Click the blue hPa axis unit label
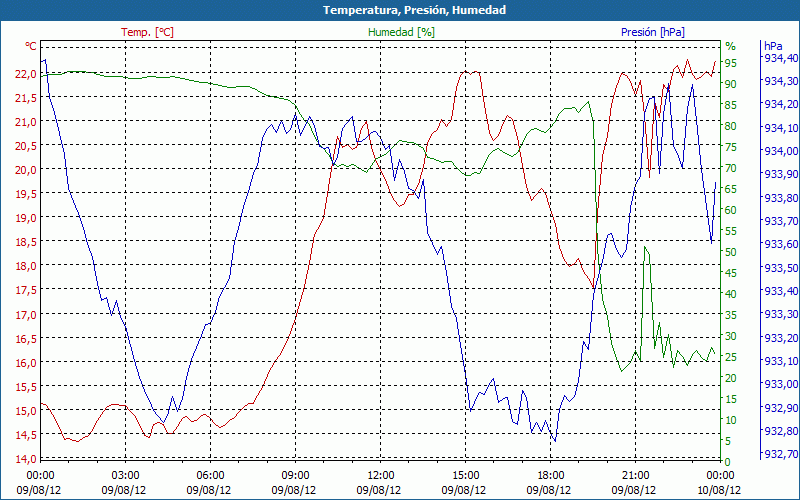Screen dimensions: 800x500 click(773, 46)
